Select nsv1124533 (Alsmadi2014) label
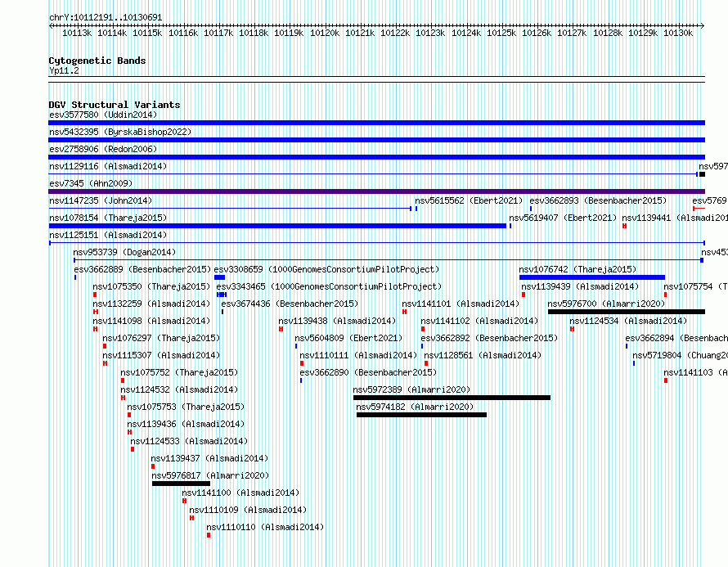This screenshot has width=728, height=567. pos(189,441)
